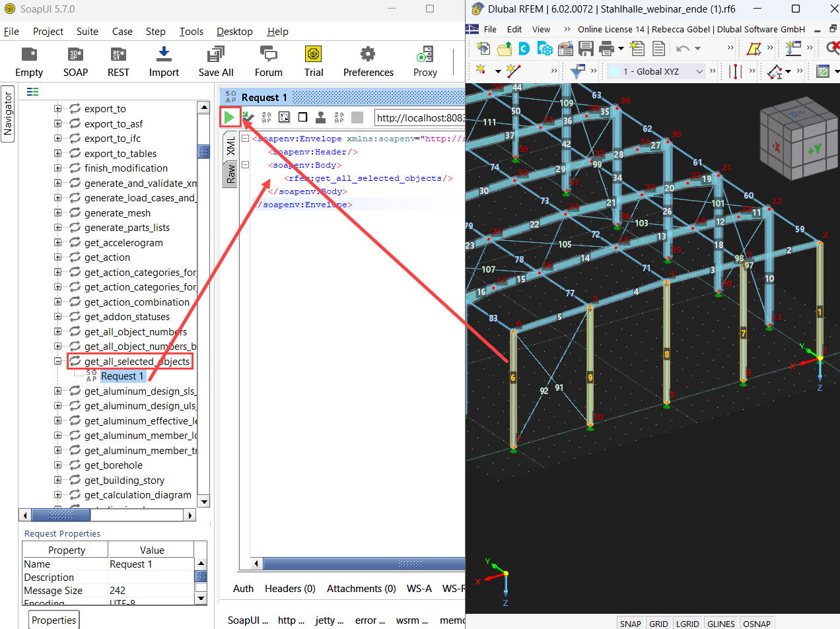This screenshot has height=629, width=840.
Task: Select the Raw view tab of the request editor
Action: point(229,173)
